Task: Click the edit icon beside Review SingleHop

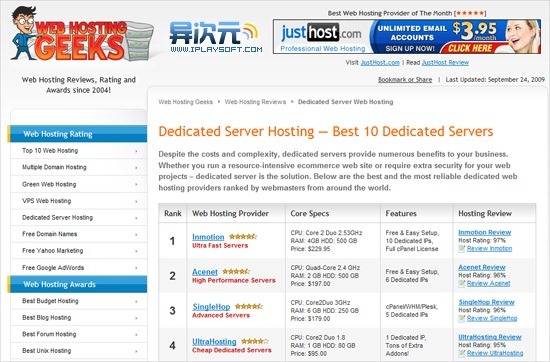Action: [462, 319]
